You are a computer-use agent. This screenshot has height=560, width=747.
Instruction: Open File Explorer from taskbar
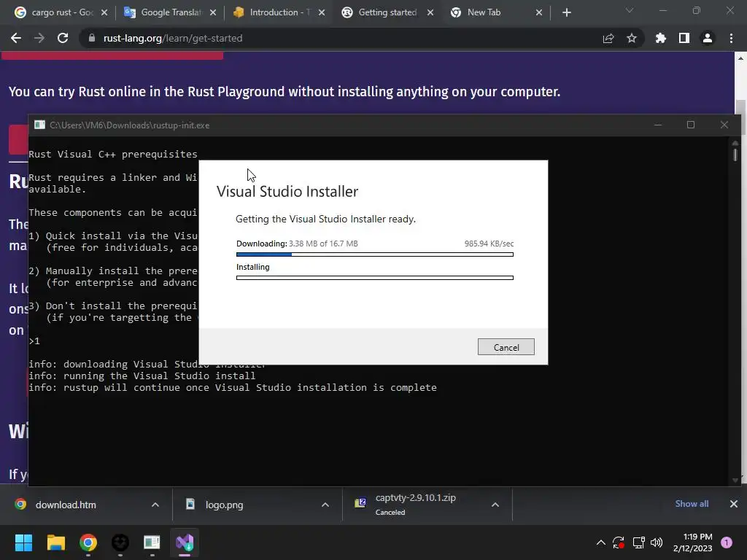tap(55, 542)
